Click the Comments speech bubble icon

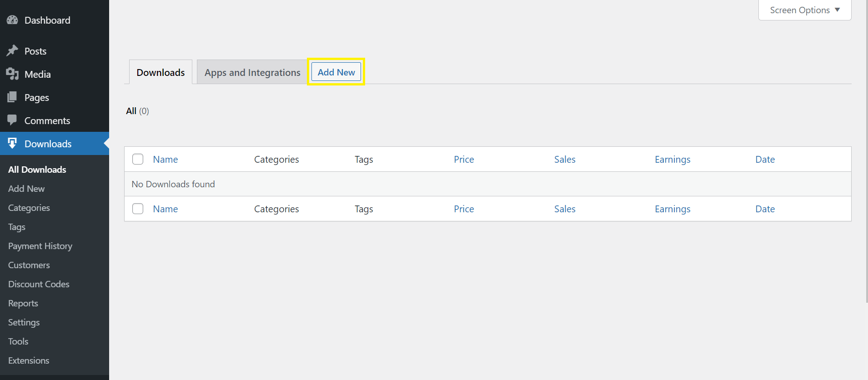(12, 120)
